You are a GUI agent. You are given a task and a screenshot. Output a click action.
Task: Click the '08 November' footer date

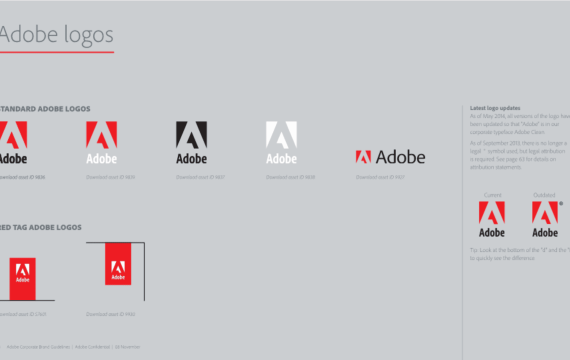[x=127, y=347]
